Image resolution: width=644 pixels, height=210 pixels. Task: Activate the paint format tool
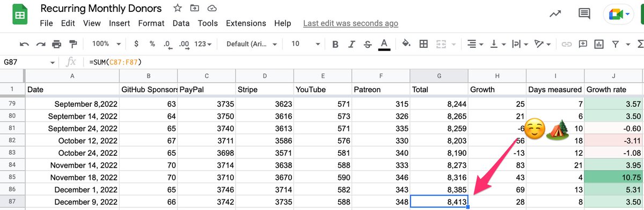[x=74, y=44]
